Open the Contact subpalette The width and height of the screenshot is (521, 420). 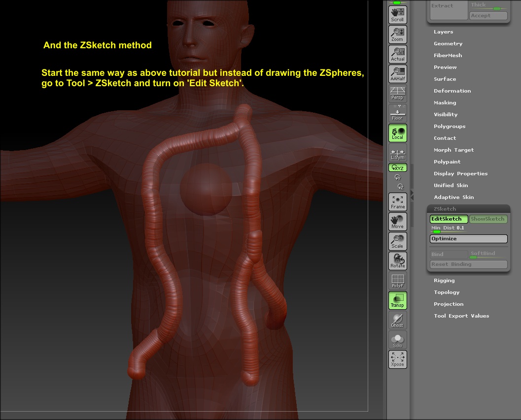(x=445, y=138)
